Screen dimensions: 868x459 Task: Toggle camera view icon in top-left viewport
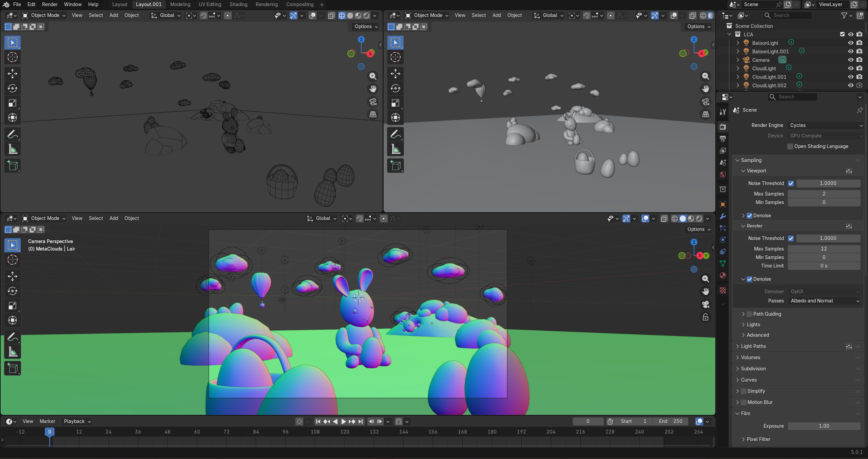click(x=373, y=102)
